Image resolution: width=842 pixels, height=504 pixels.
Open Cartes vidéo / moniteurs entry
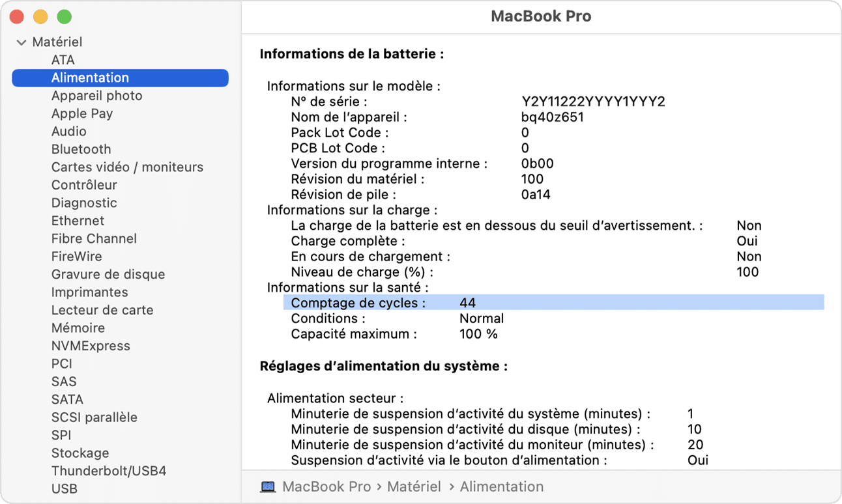coord(127,167)
